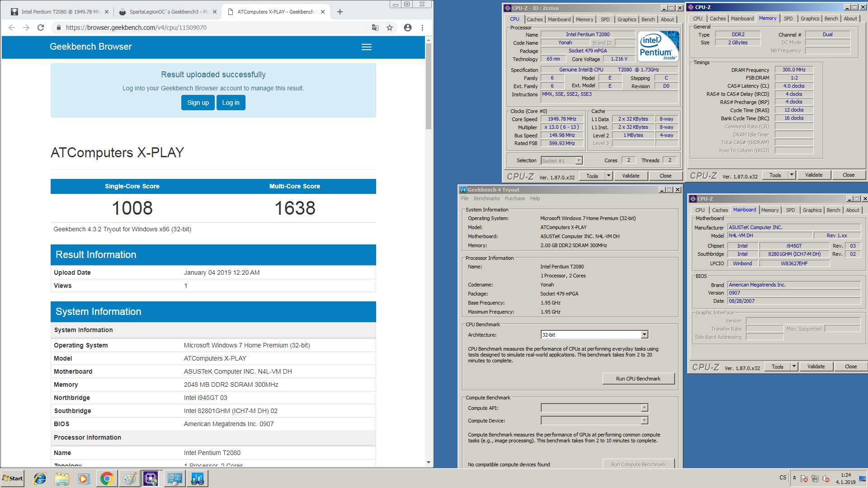
Task: Open Help menu in Geekbench 4
Action: 535,198
